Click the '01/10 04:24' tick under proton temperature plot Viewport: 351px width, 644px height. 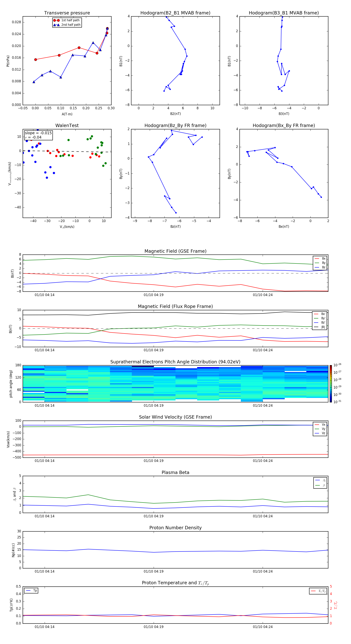(262, 627)
